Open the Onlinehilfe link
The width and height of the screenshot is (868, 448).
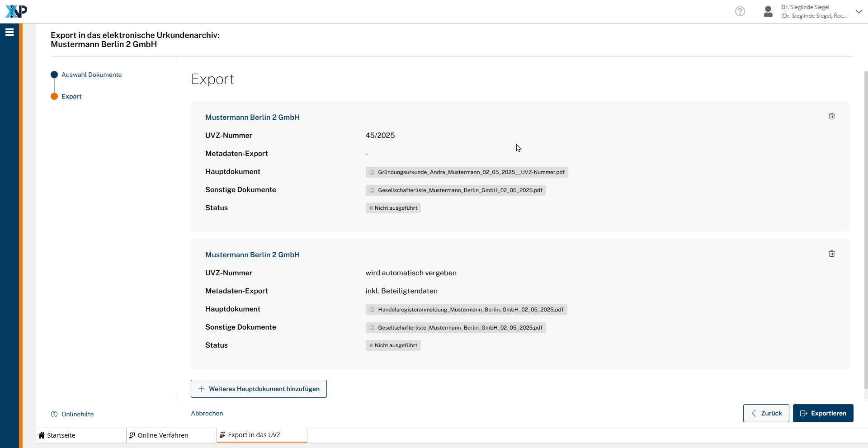[x=77, y=414]
